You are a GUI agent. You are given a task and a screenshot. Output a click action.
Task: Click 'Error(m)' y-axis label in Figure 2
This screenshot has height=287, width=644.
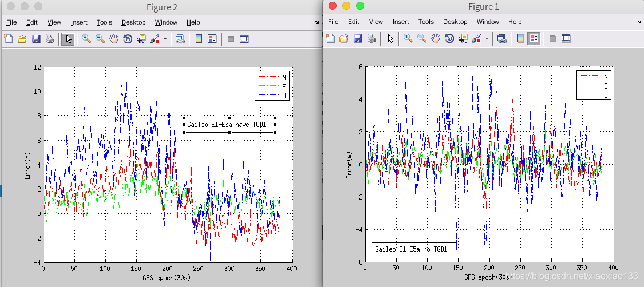(27, 165)
